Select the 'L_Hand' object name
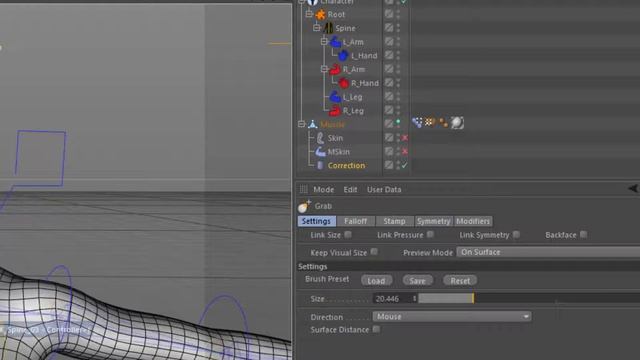640x360 pixels. 364,56
